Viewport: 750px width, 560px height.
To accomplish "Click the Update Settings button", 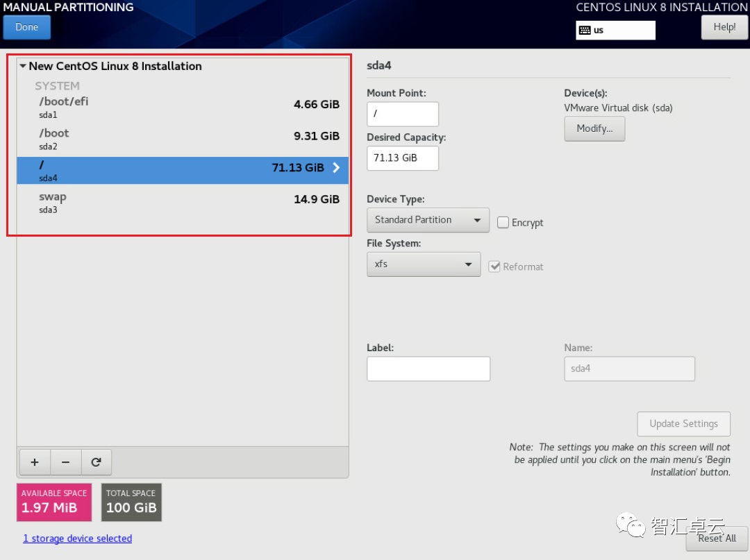I will tap(683, 424).
